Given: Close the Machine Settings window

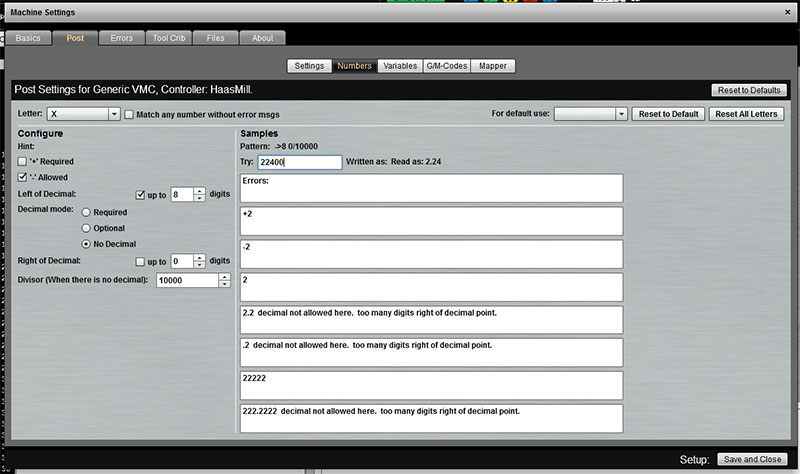Looking at the screenshot, I should 787,12.
